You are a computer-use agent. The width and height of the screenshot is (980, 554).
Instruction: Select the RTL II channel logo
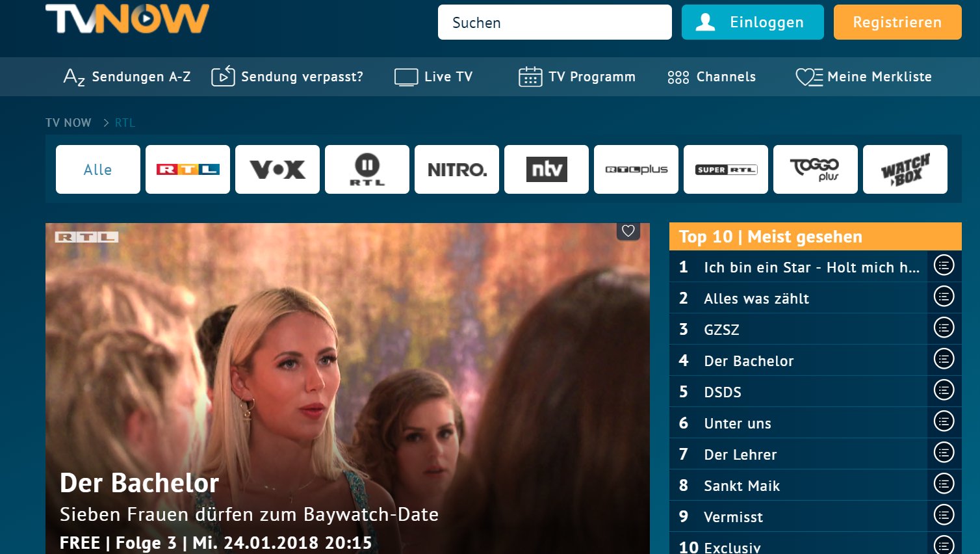(x=367, y=169)
